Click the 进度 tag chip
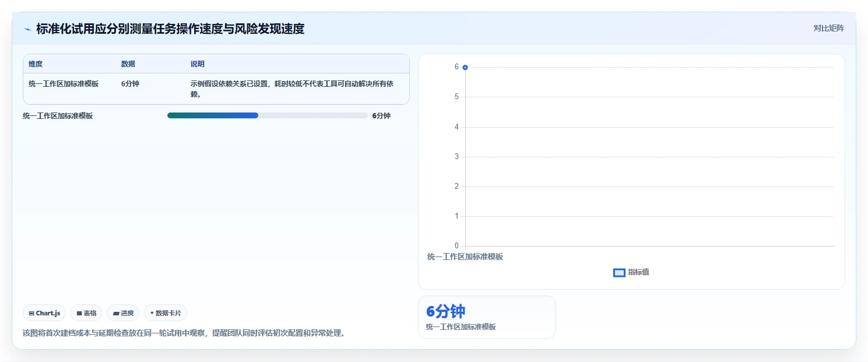868x362 pixels. click(124, 313)
